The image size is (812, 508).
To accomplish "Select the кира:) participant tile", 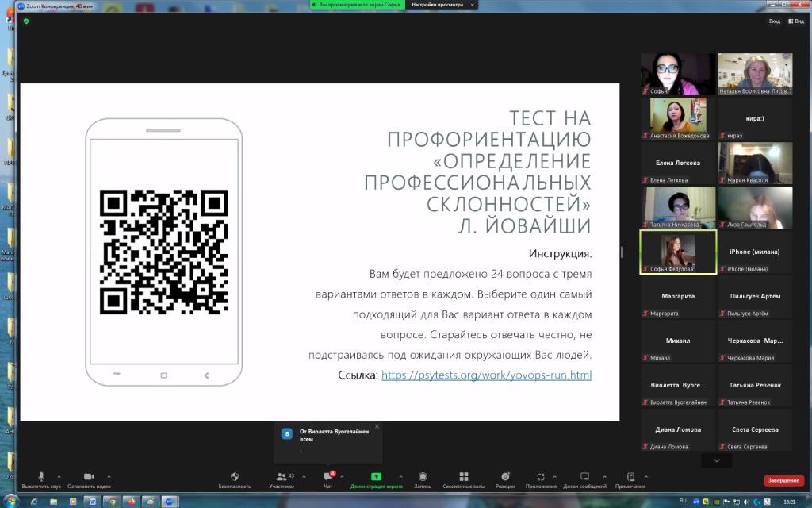I will coord(755,119).
